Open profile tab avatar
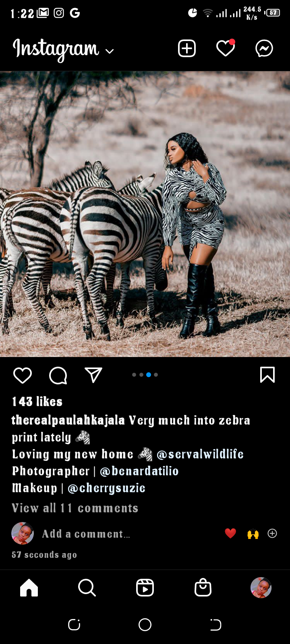This screenshot has width=290, height=644. pyautogui.click(x=261, y=588)
